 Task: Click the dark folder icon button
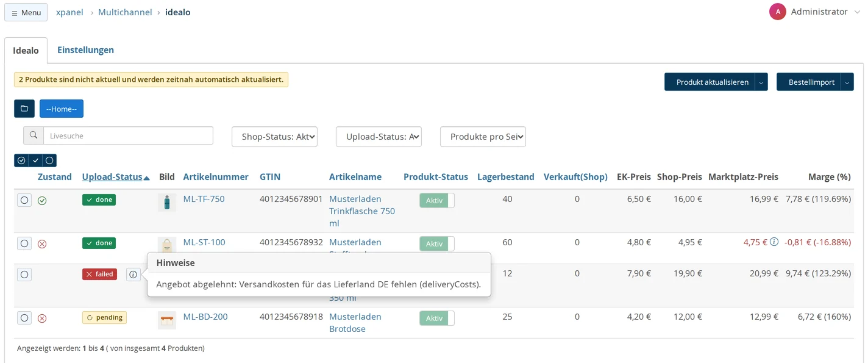tap(24, 109)
